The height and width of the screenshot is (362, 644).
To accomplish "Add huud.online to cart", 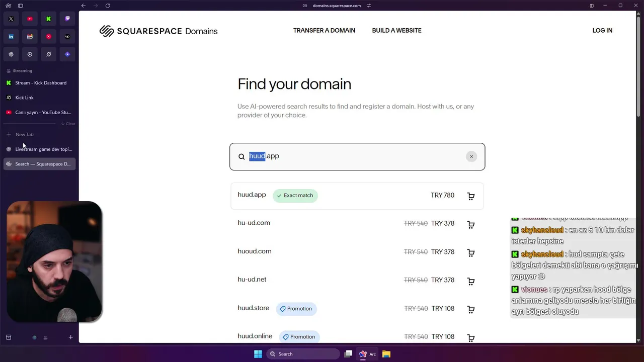I will pos(471,337).
